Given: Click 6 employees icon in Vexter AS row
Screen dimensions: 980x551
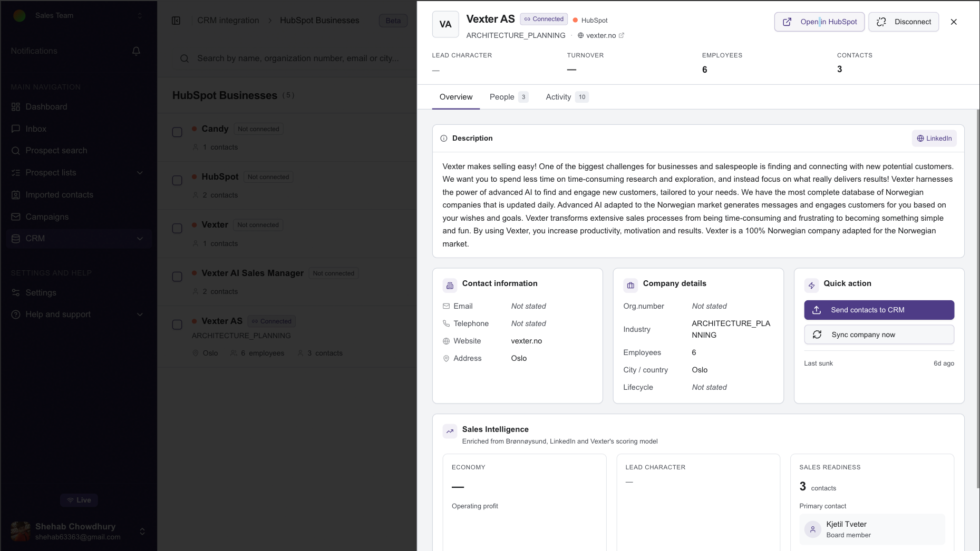Looking at the screenshot, I should pyautogui.click(x=234, y=353).
